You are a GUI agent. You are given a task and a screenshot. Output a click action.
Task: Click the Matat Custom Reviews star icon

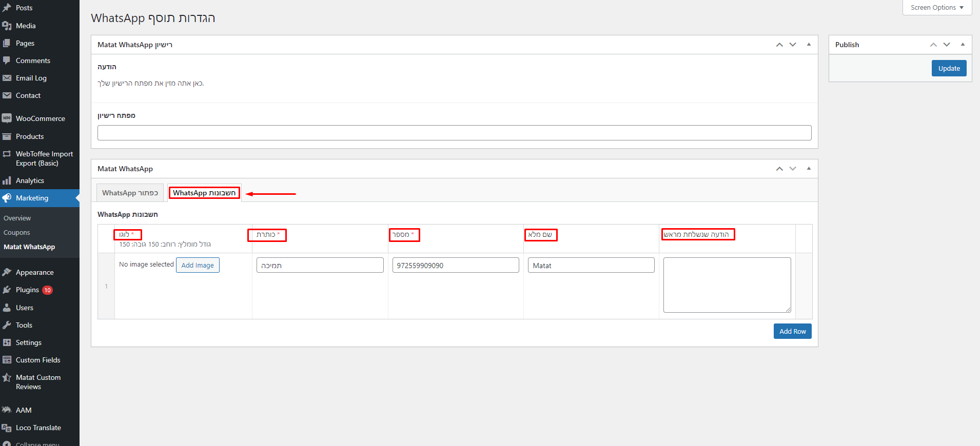coord(7,377)
